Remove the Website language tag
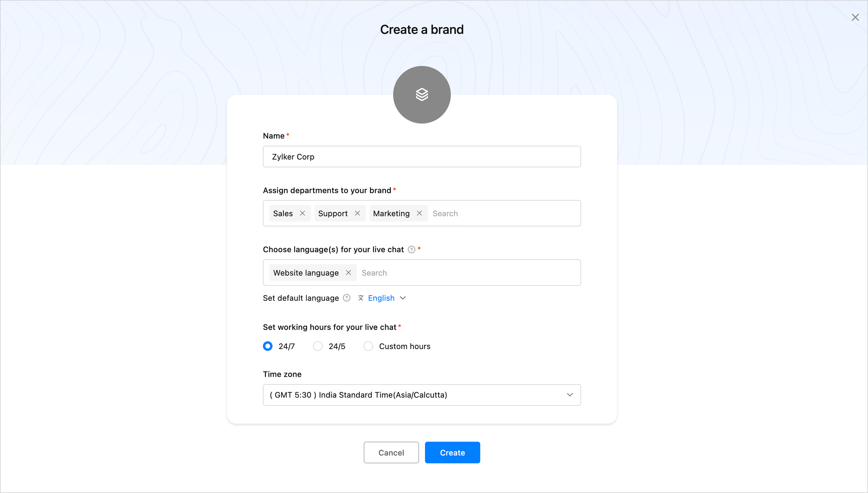 tap(348, 273)
